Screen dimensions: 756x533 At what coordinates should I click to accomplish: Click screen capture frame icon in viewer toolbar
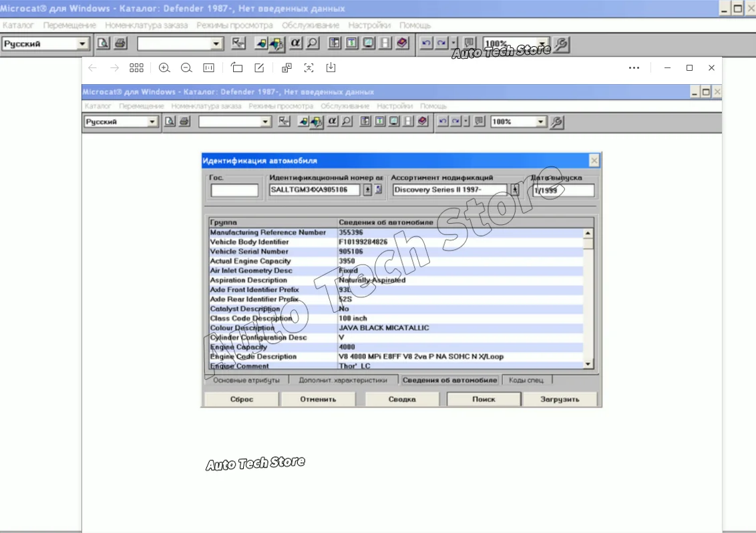pos(309,68)
